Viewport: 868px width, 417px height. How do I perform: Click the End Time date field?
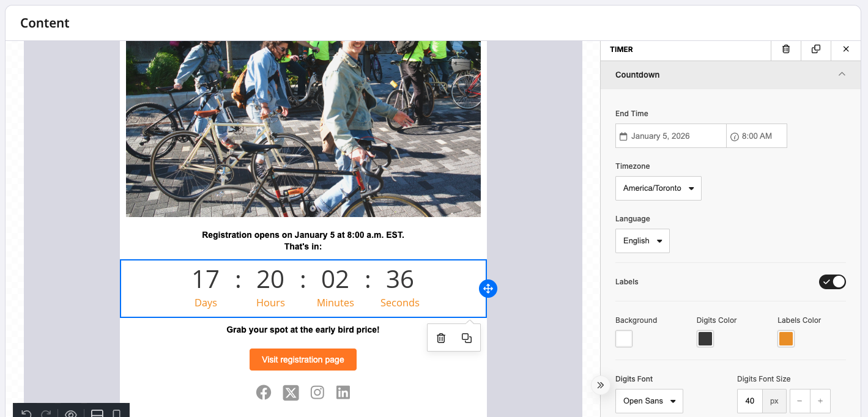point(670,136)
